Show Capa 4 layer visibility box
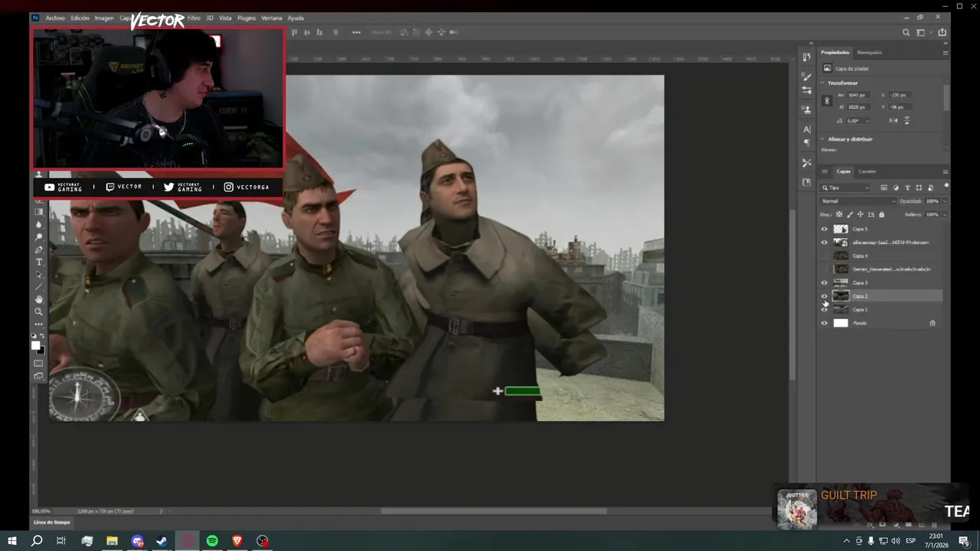The height and width of the screenshot is (551, 980). click(x=825, y=256)
